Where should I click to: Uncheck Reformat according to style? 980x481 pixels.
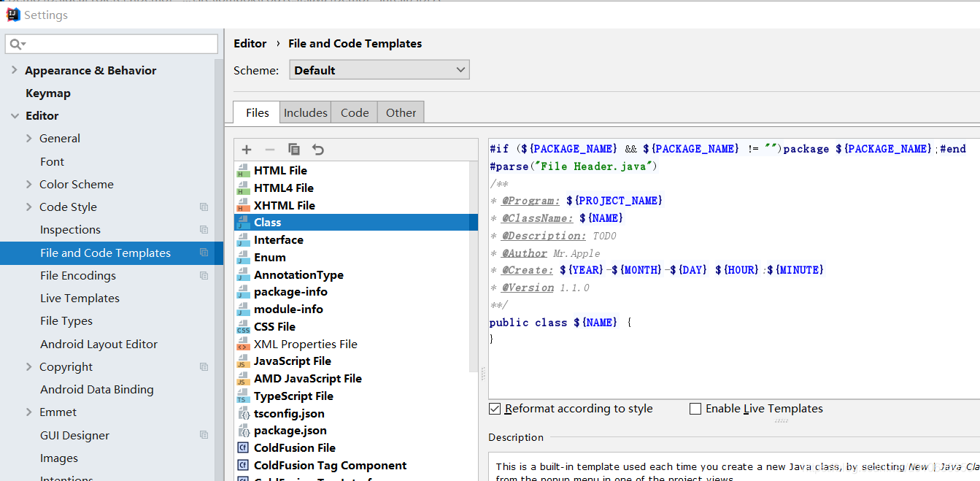495,409
